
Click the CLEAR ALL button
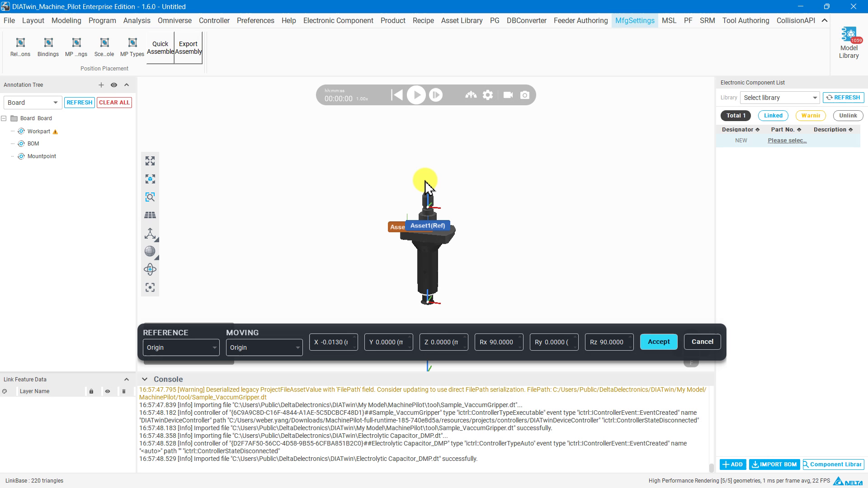tap(114, 103)
